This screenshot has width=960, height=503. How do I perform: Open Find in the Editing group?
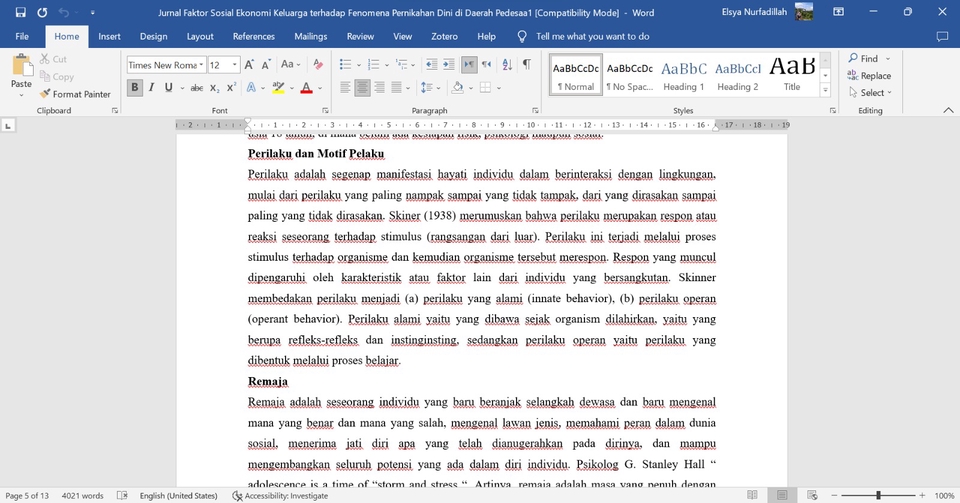tap(863, 59)
